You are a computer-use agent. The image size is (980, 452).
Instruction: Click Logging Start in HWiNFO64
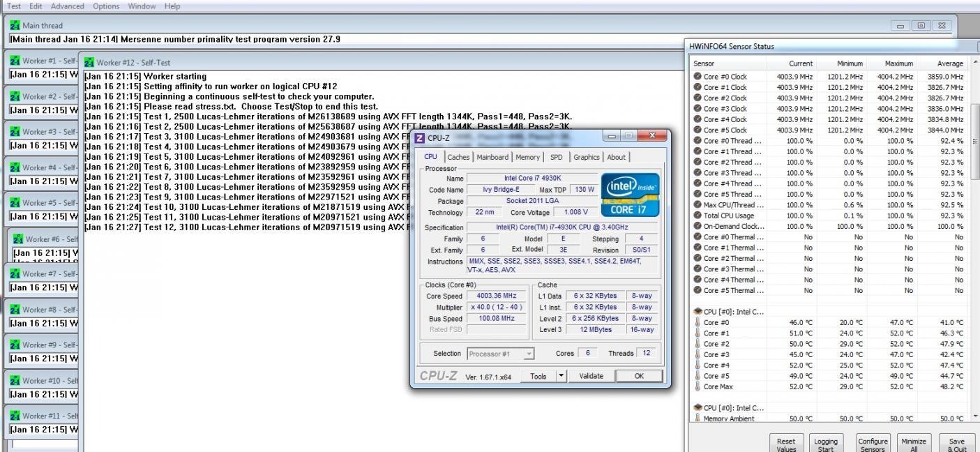(x=826, y=445)
